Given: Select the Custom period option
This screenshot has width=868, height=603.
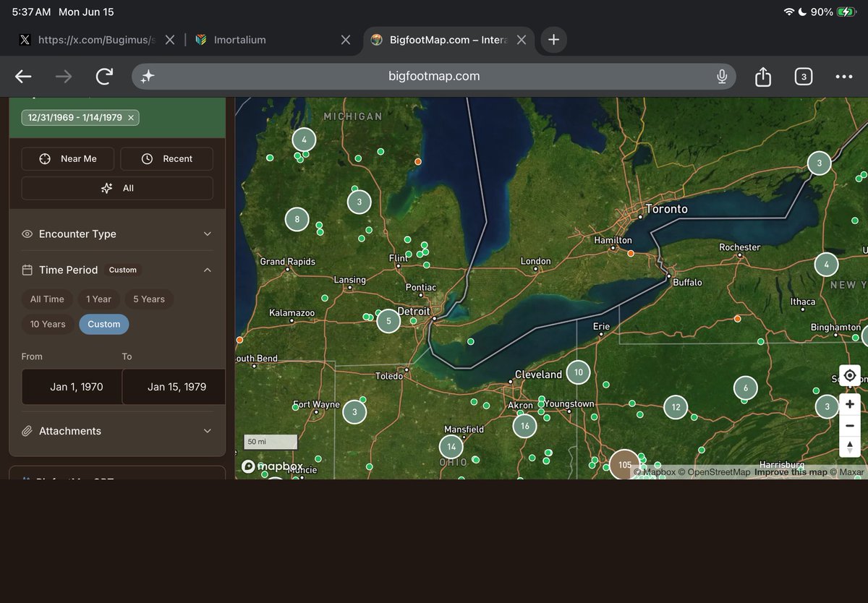Looking at the screenshot, I should click(104, 324).
